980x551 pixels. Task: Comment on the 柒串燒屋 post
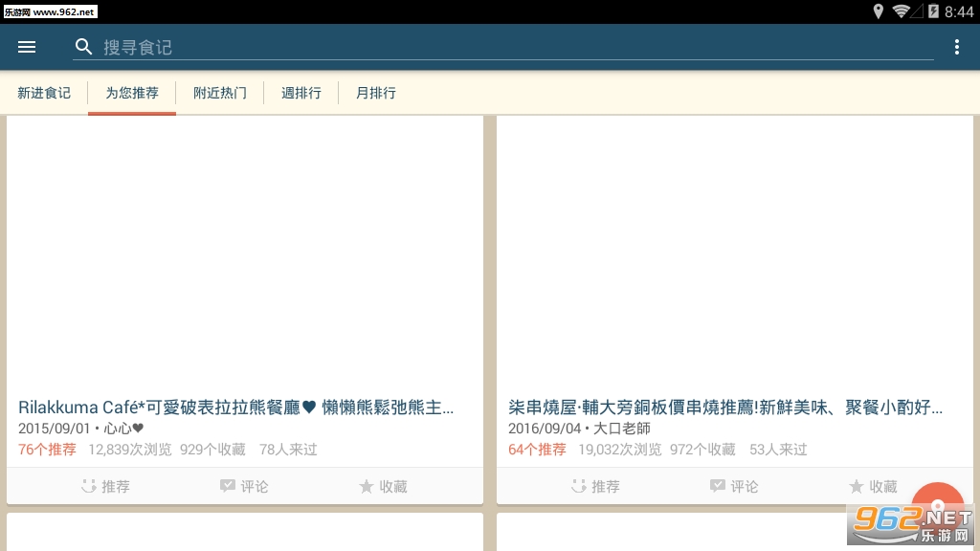[734, 486]
